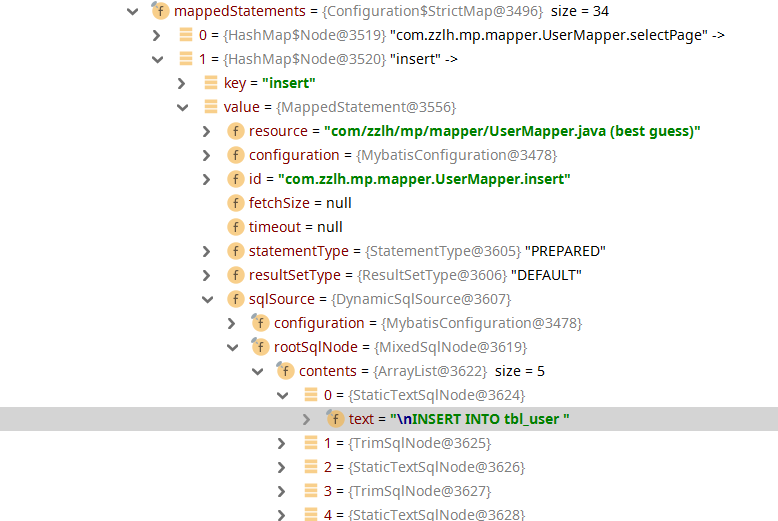Expand element 2 StaticTextSqlNode@3626
The width and height of the screenshot is (778, 521).
click(x=282, y=467)
